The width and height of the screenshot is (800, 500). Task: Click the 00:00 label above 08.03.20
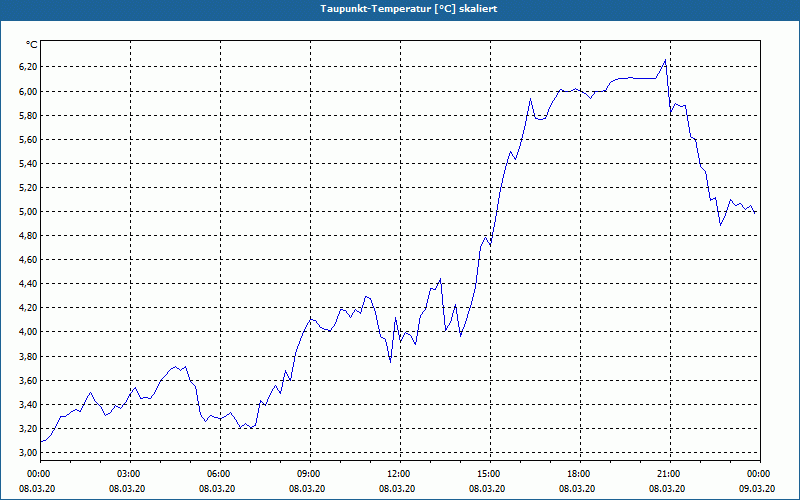point(40,474)
